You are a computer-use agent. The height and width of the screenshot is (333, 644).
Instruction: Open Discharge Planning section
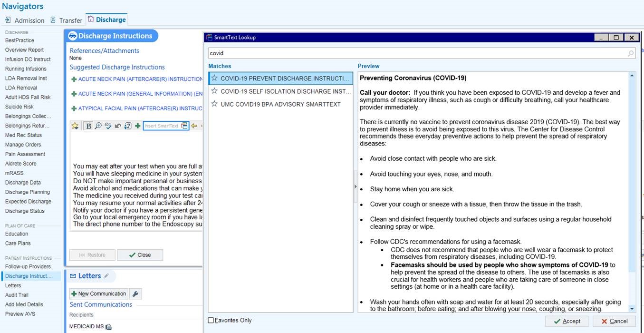[x=28, y=192]
